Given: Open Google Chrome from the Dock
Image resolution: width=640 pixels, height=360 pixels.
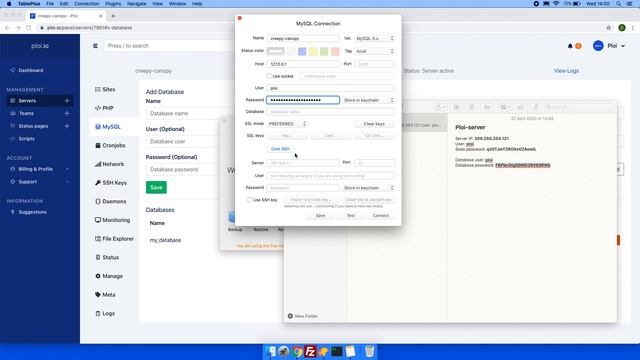Looking at the screenshot, I should point(297,351).
